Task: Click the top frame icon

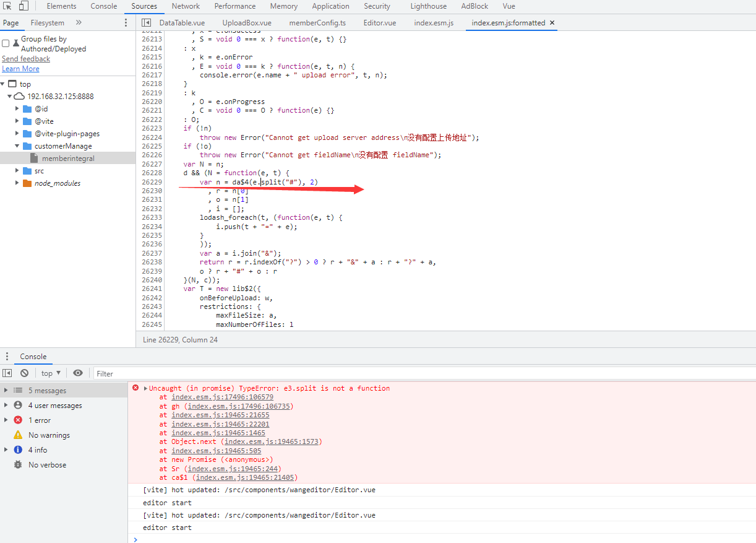Action: point(12,84)
